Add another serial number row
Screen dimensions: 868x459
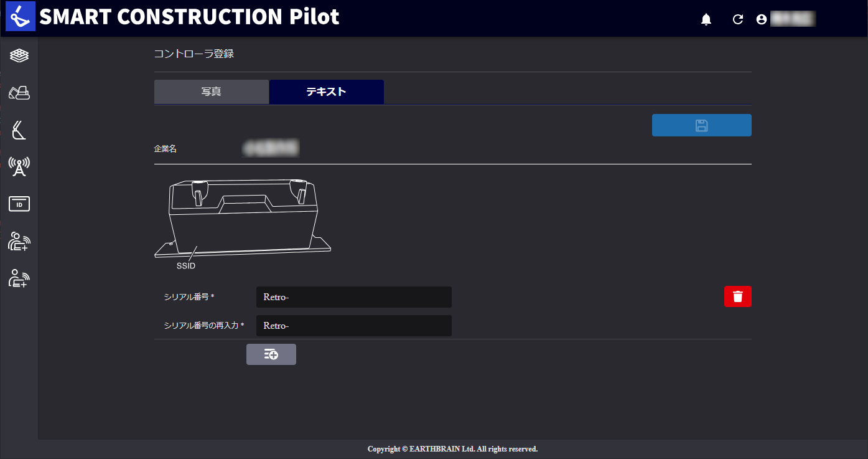pos(271,354)
